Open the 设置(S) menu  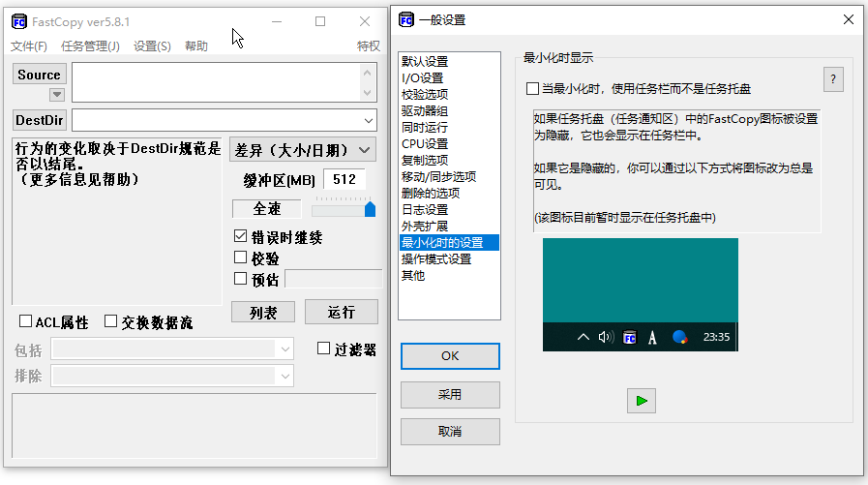tap(152, 45)
